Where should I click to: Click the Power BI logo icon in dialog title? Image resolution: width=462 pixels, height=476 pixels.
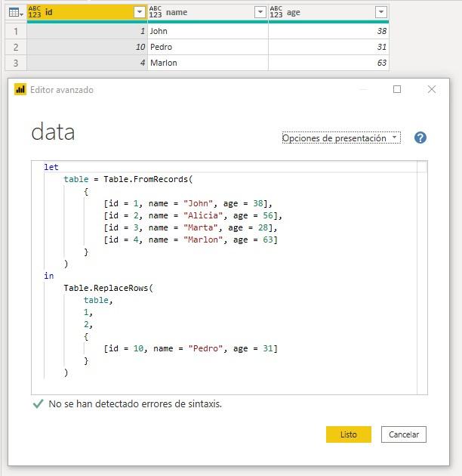(x=20, y=90)
